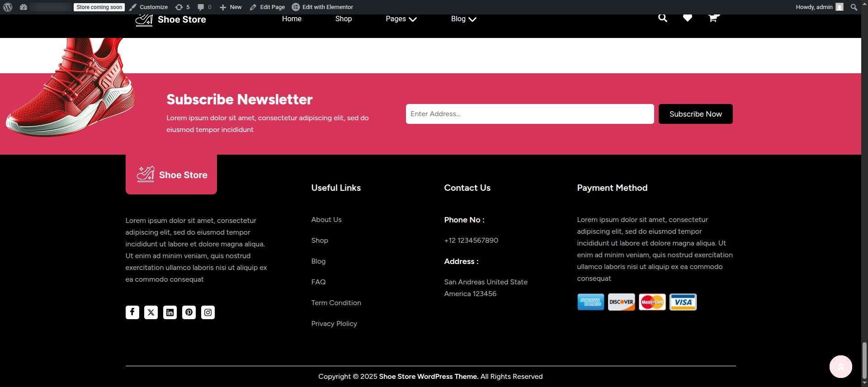
Task: Select Shop in the top navigation
Action: 344,19
